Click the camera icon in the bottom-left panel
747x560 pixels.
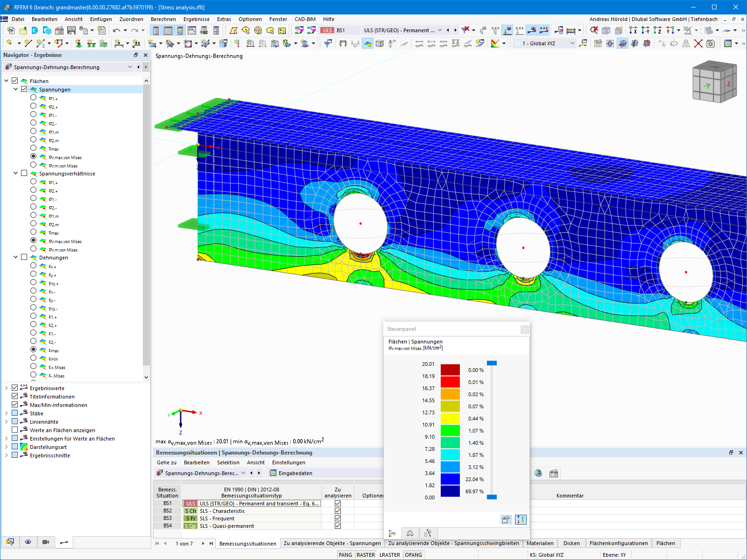(x=45, y=542)
